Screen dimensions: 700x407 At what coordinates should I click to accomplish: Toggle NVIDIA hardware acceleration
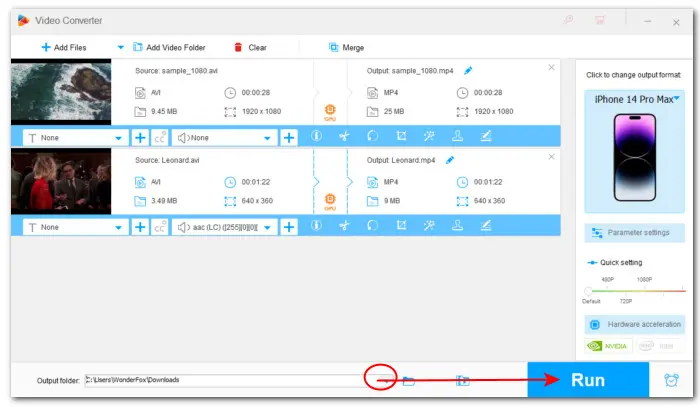pyautogui.click(x=607, y=346)
